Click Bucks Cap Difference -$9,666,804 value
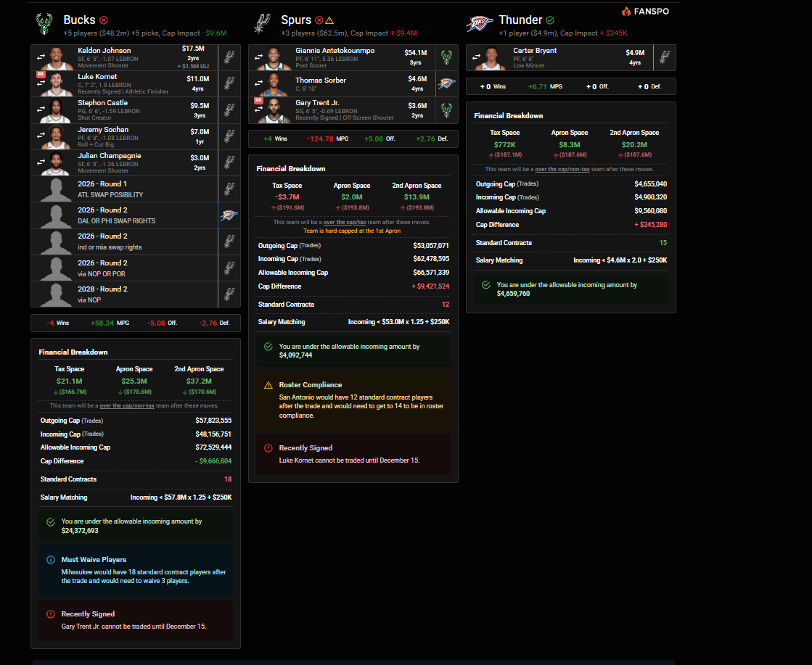 [x=213, y=461]
